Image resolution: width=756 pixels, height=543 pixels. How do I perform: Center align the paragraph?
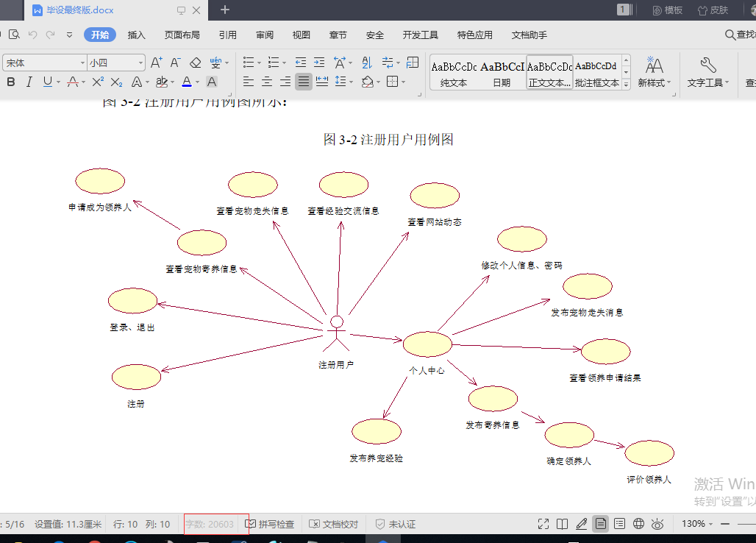click(x=267, y=82)
